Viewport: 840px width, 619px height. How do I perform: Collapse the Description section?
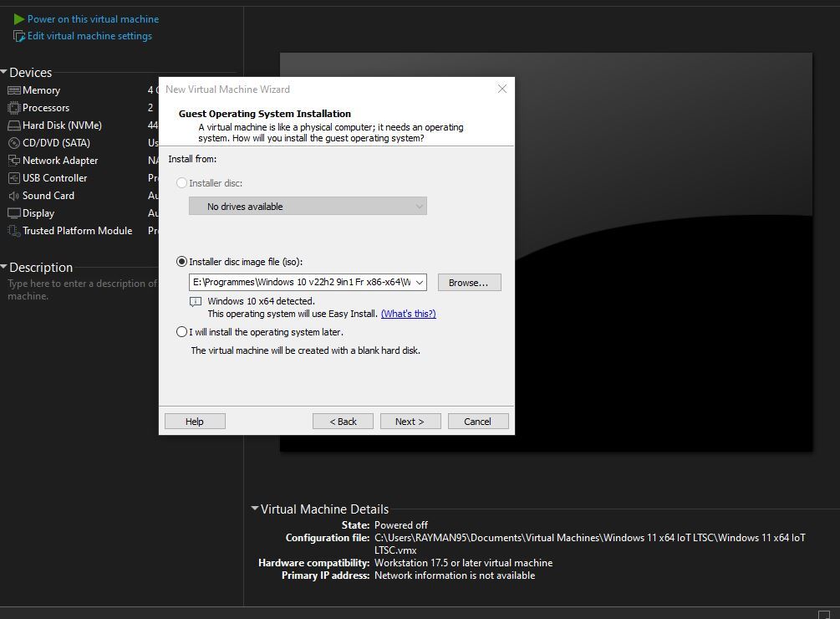coord(3,267)
